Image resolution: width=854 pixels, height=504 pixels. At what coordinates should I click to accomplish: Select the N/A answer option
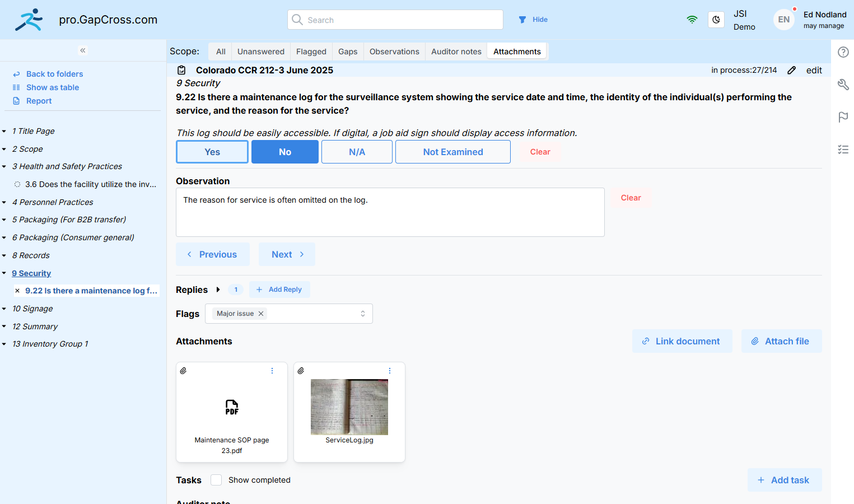357,152
